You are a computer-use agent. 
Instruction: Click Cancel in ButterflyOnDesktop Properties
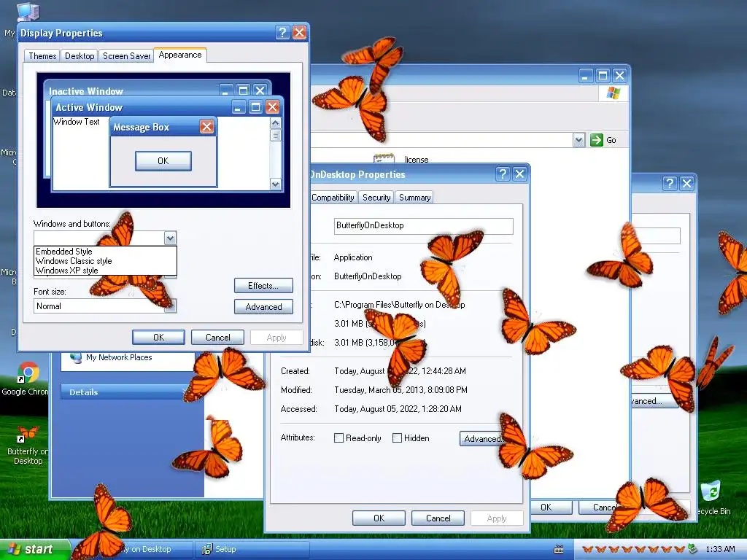(438, 518)
